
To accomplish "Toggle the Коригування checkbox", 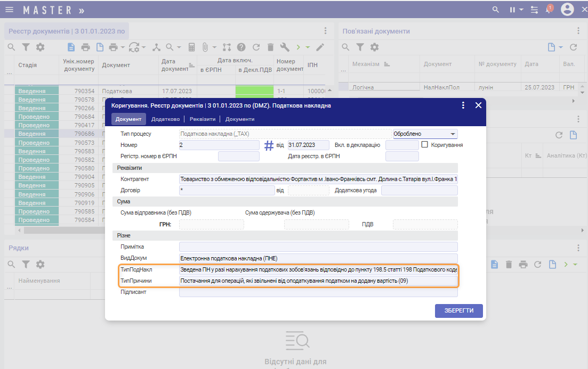I will coord(425,144).
